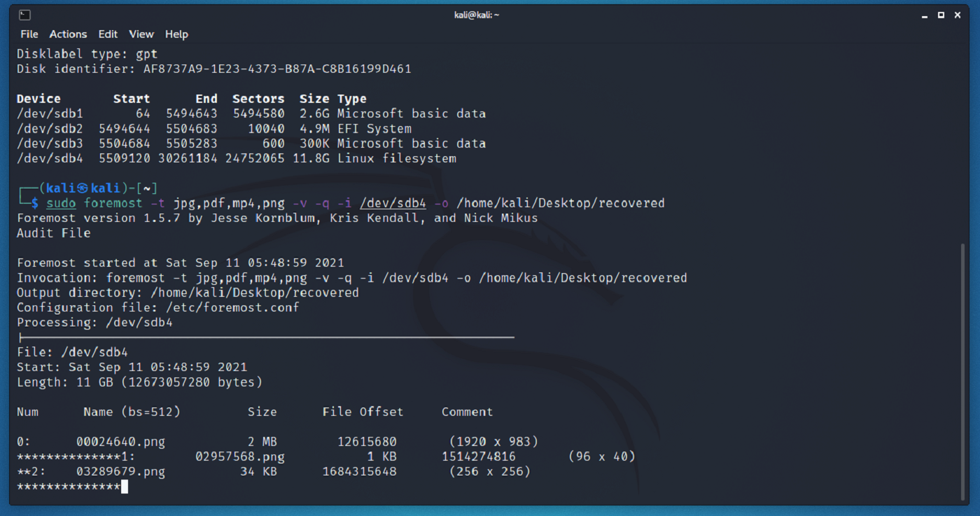Open the Actions menu
This screenshot has height=516, width=980.
(x=68, y=34)
